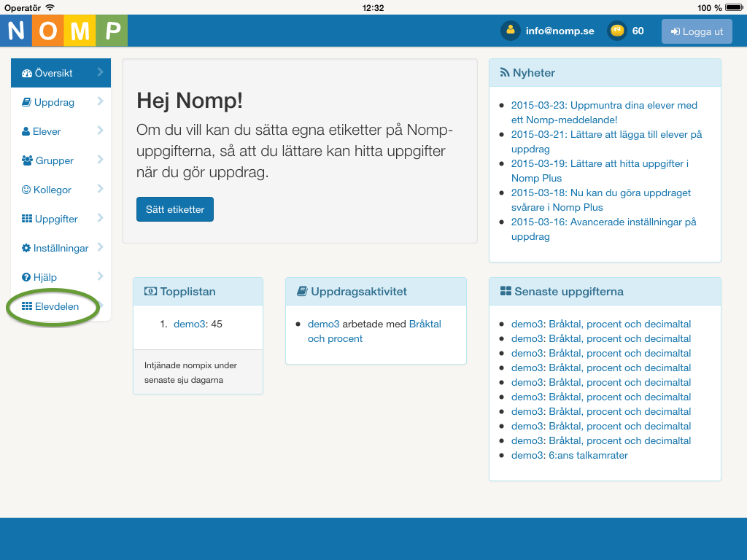This screenshot has height=560, width=747.
Task: Expand the Inställningar sidebar chevron
Action: [x=102, y=248]
